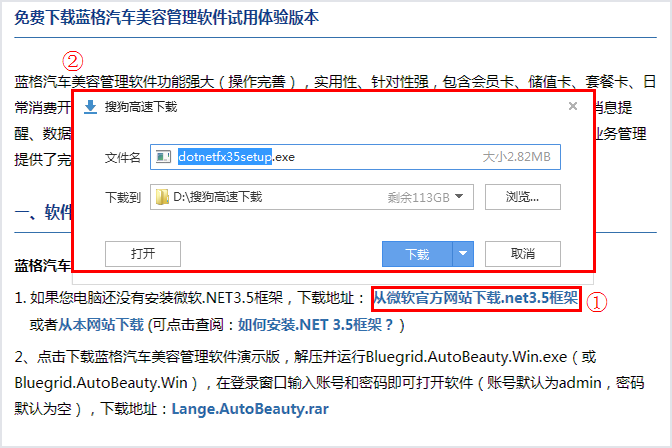Image resolution: width=672 pixels, height=448 pixels.
Task: Click the D:\搜狗高速下载 path text
Action: pos(217,197)
